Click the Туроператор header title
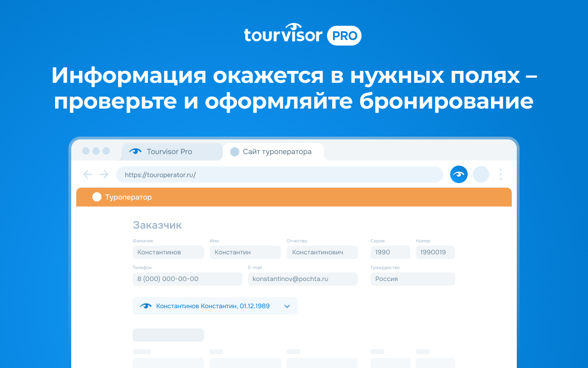Image resolution: width=588 pixels, height=368 pixels. coord(128,197)
